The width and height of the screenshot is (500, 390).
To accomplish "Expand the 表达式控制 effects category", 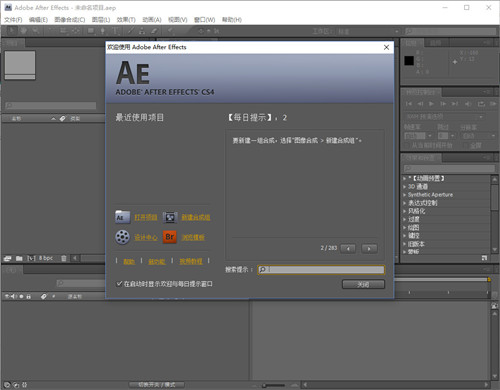I will click(x=405, y=203).
